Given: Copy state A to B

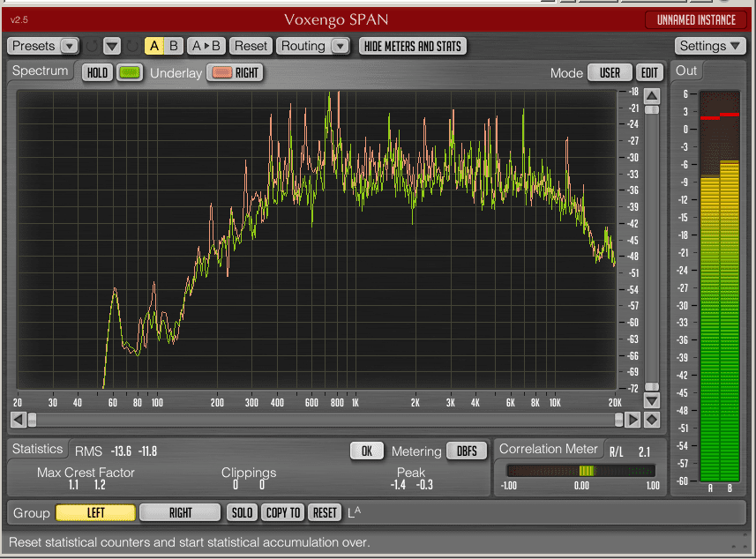Looking at the screenshot, I should (206, 46).
